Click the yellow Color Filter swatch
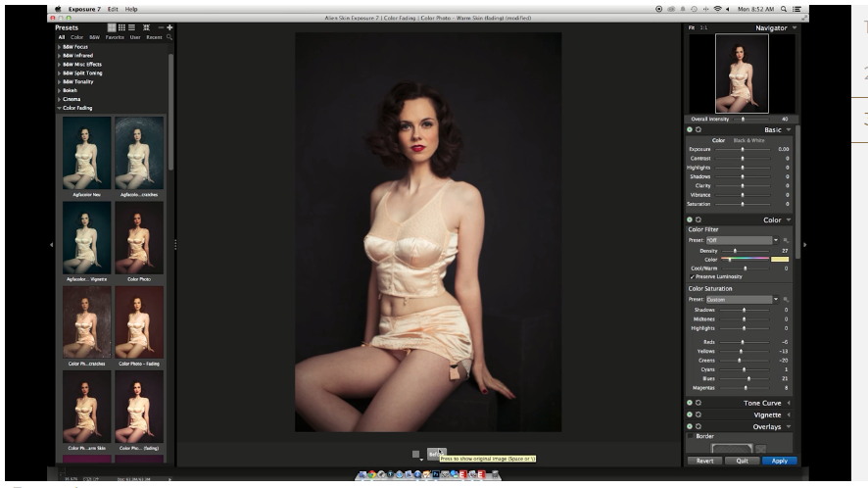Screen dimensions: 868x488 click(780, 260)
